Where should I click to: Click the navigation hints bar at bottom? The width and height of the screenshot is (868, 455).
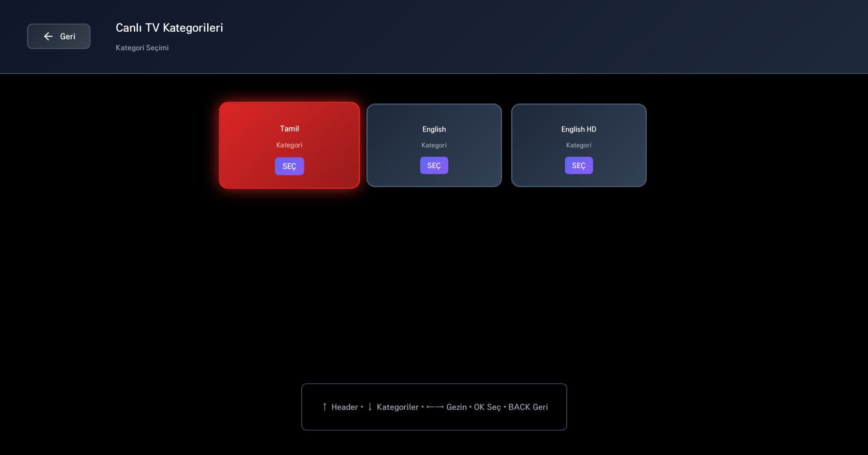(434, 407)
